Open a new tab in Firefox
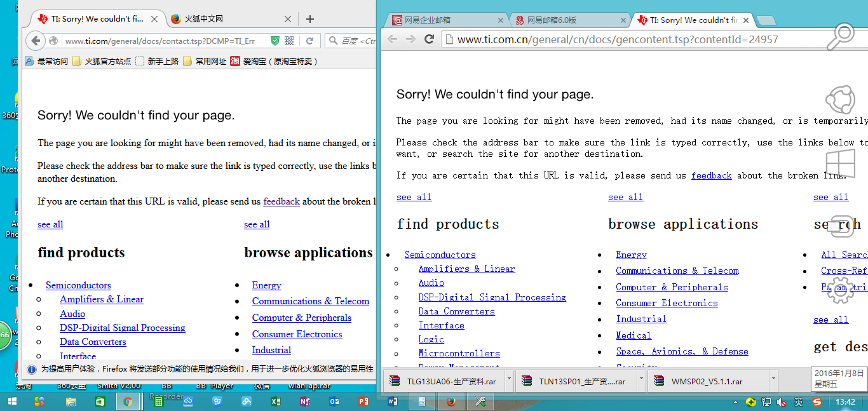The width and height of the screenshot is (868, 411). coord(310,19)
